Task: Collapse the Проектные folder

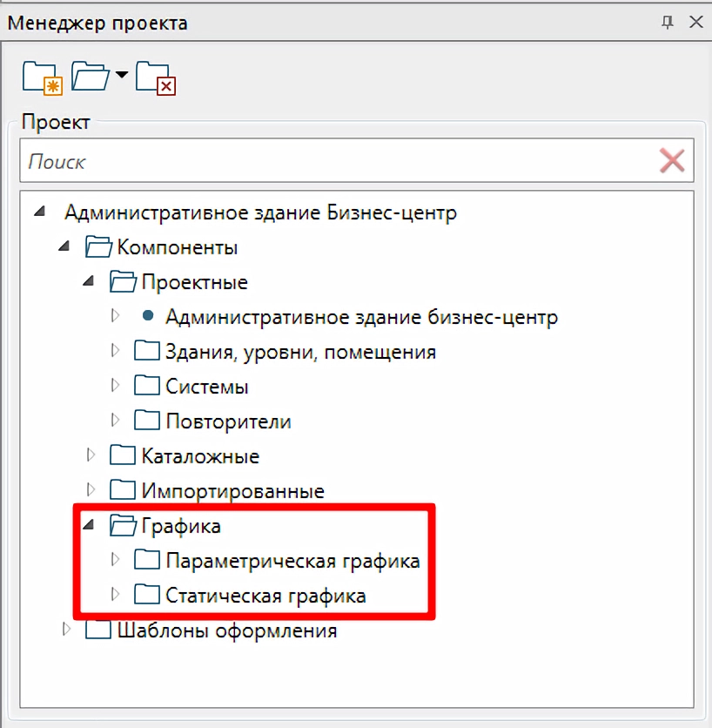Action: [x=88, y=281]
